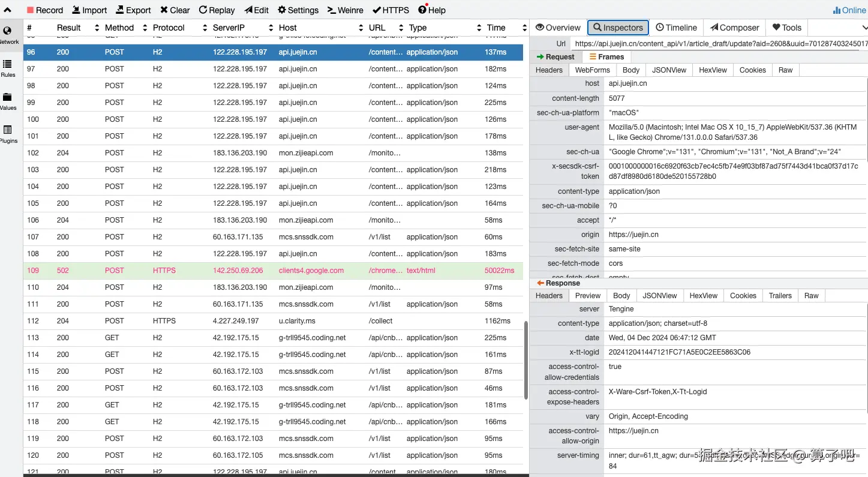This screenshot has height=477, width=868.
Task: Select the Request section tab
Action: point(555,57)
